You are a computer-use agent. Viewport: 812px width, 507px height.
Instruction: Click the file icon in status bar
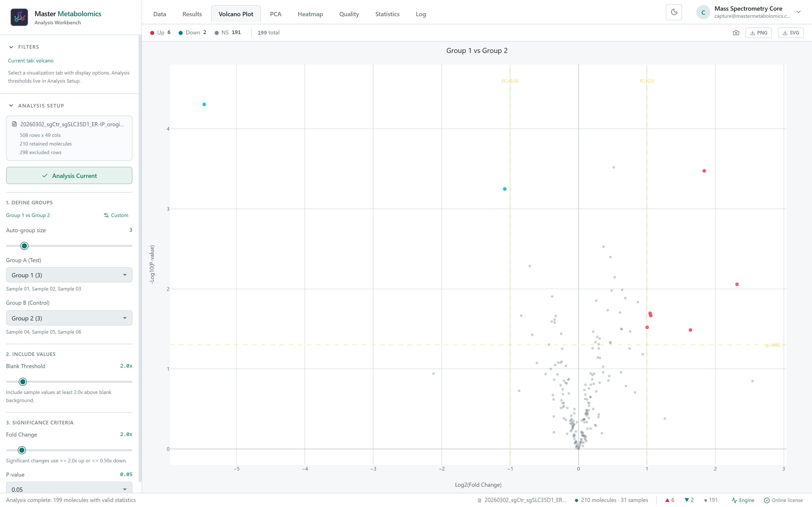point(480,500)
